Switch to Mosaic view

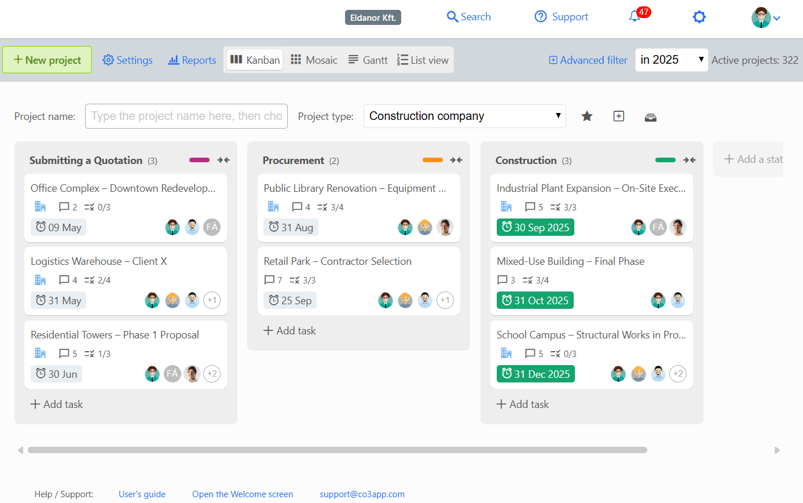(313, 60)
